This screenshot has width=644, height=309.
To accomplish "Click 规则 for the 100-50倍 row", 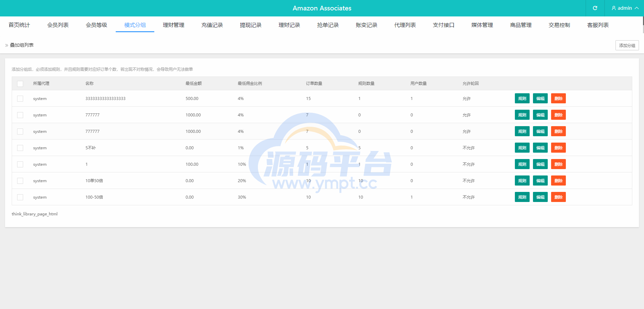I will click(x=522, y=197).
